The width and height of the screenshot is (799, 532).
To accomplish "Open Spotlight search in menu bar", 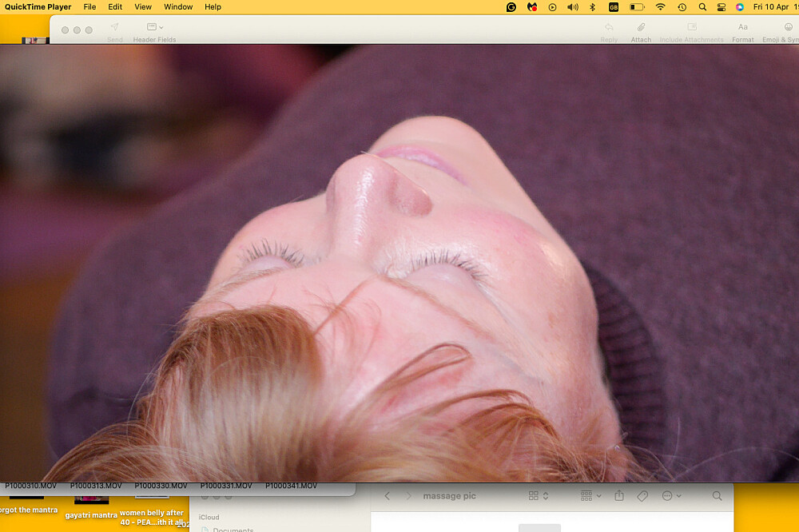I will tap(702, 7).
